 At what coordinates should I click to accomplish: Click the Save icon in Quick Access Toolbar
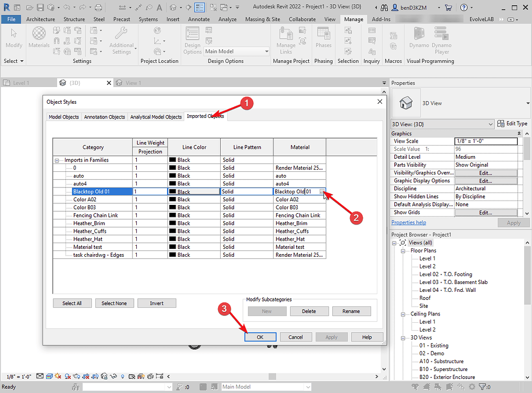(40, 7)
